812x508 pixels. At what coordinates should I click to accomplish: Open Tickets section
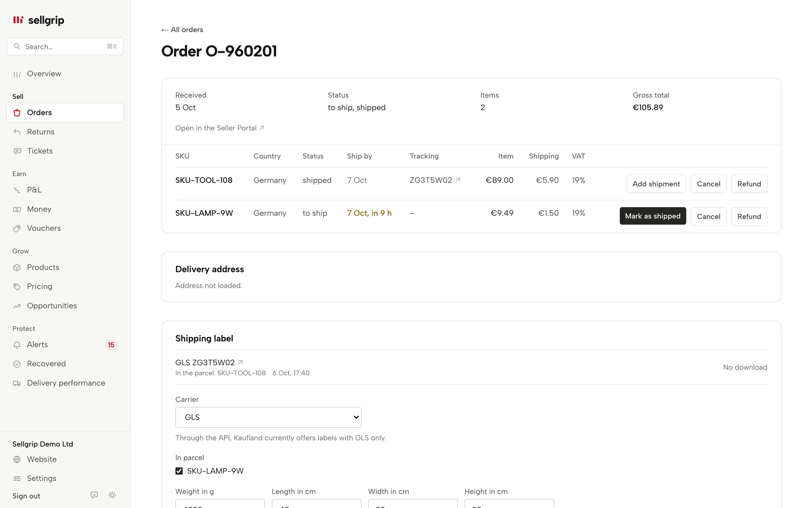(65, 151)
